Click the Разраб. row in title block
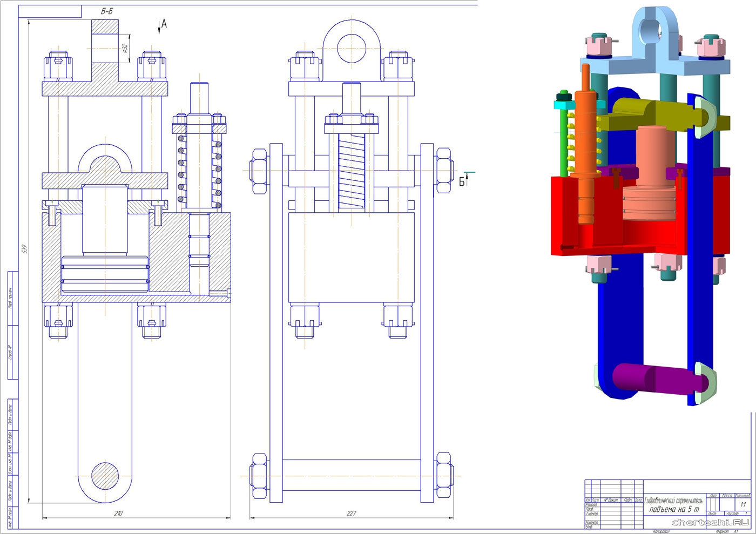The width and height of the screenshot is (756, 534). (592, 505)
